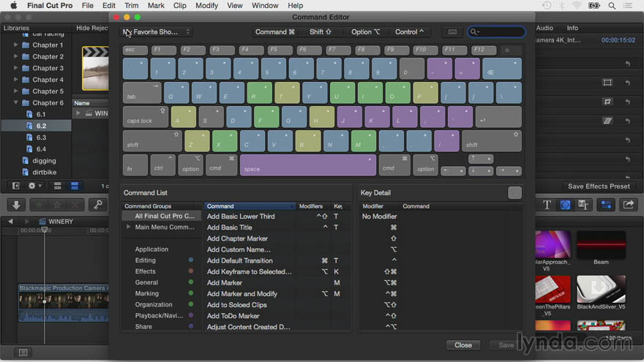Select the Marking command group
Screen dimensions: 644x362
pos(146,293)
